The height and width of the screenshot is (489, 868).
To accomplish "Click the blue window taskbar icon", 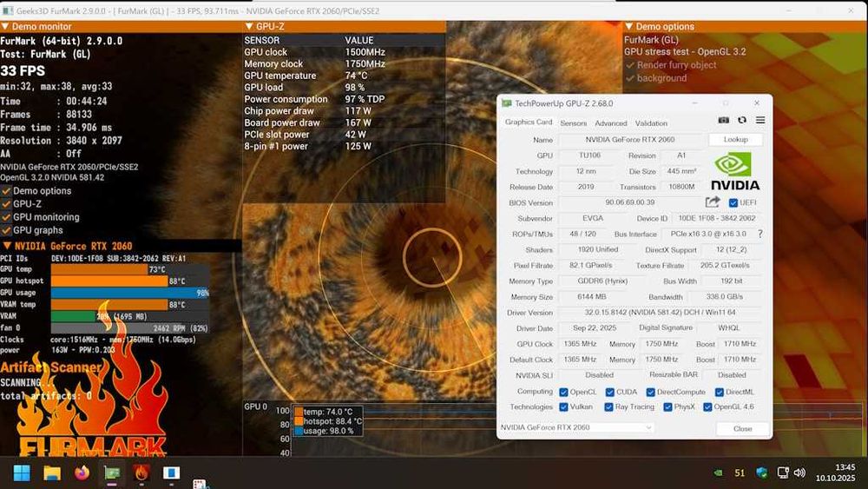I will tap(171, 473).
